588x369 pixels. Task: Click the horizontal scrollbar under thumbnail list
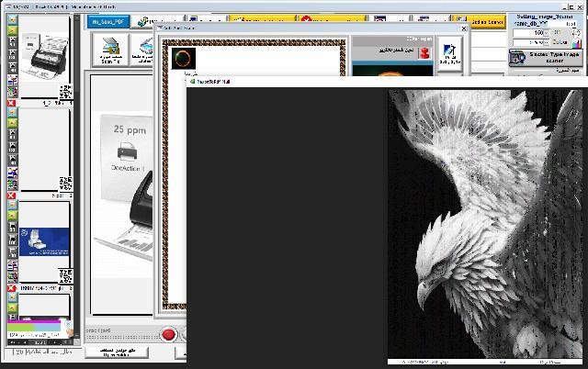[x=41, y=342]
